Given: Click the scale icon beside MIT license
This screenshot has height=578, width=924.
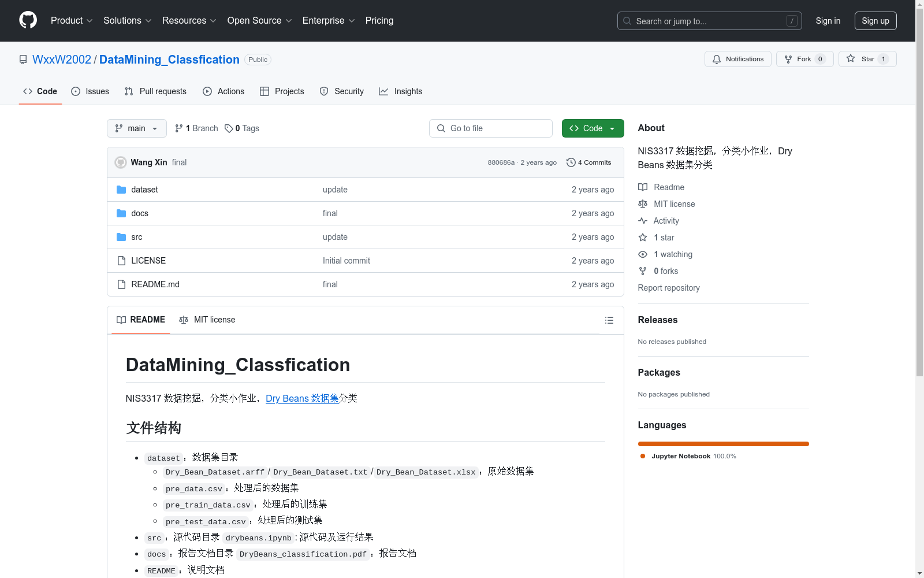Looking at the screenshot, I should click(643, 204).
